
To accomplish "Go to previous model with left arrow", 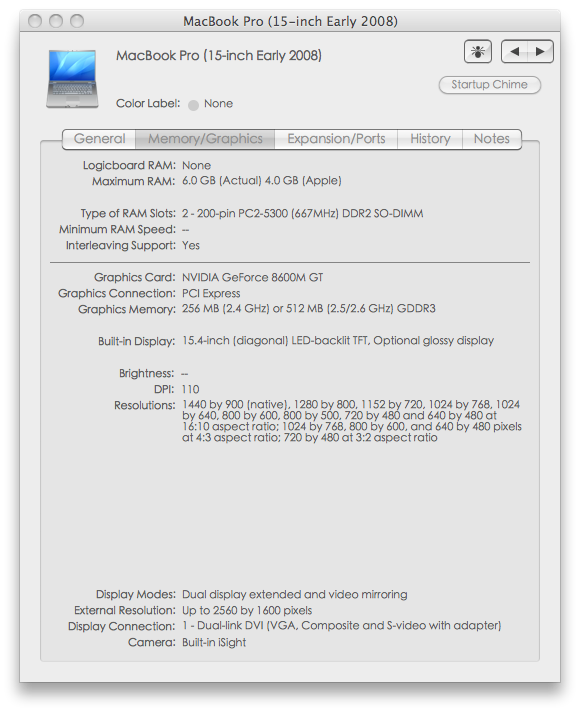I will [x=514, y=51].
